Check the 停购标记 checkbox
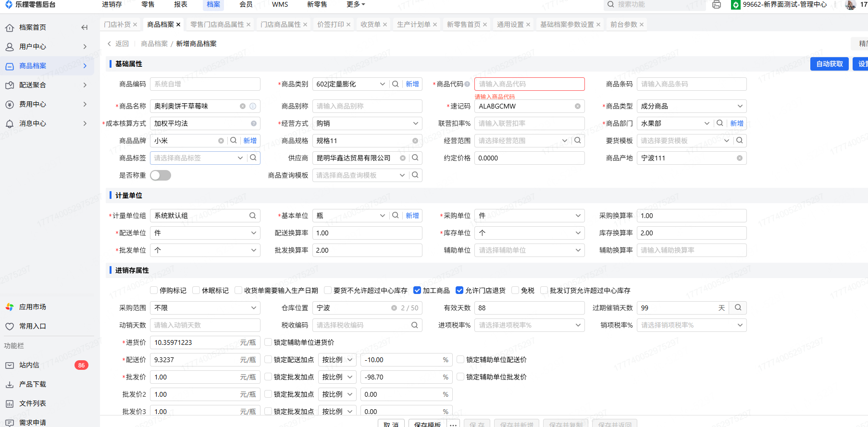868x427 pixels. pyautogui.click(x=154, y=291)
